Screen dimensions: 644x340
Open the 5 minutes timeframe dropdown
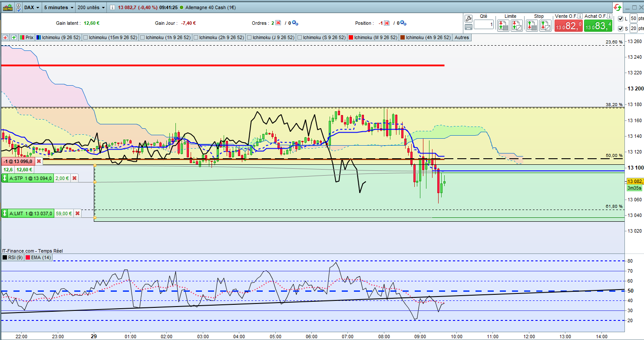coord(59,7)
